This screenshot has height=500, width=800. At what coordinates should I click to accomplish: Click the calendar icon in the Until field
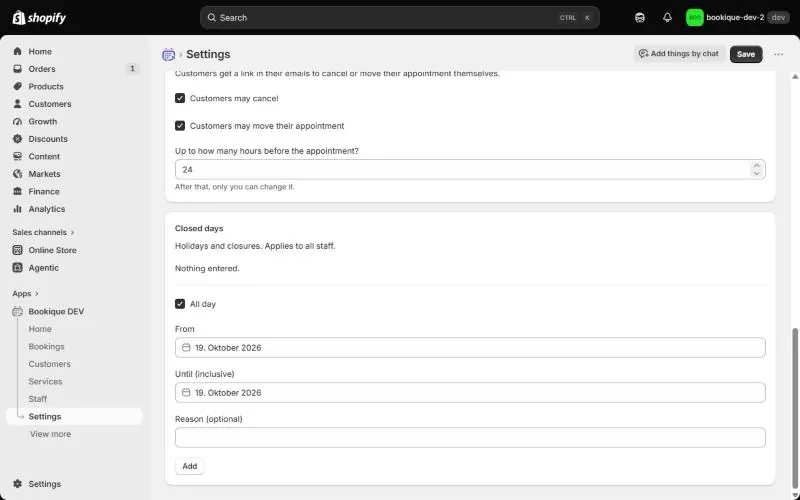[x=186, y=392]
